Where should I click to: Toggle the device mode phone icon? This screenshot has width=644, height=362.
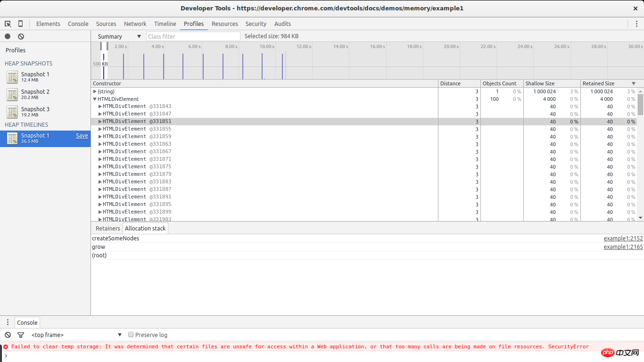tap(20, 24)
